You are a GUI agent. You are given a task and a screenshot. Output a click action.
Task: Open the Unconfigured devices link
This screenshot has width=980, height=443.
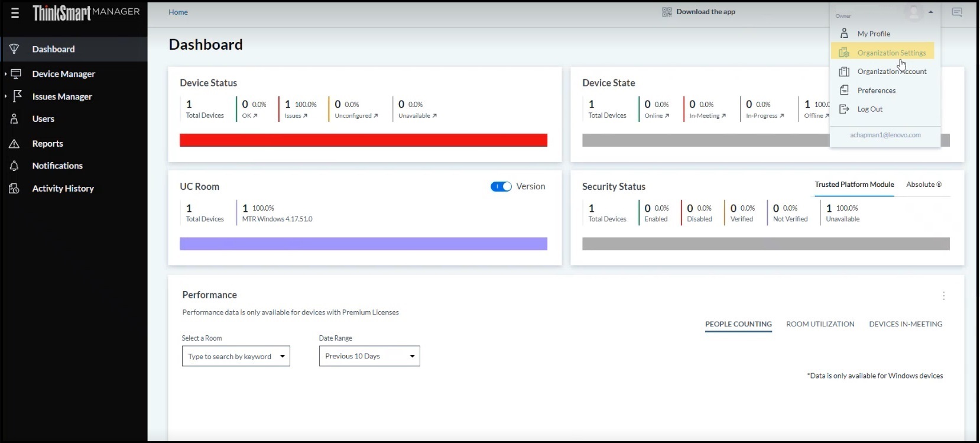(356, 116)
